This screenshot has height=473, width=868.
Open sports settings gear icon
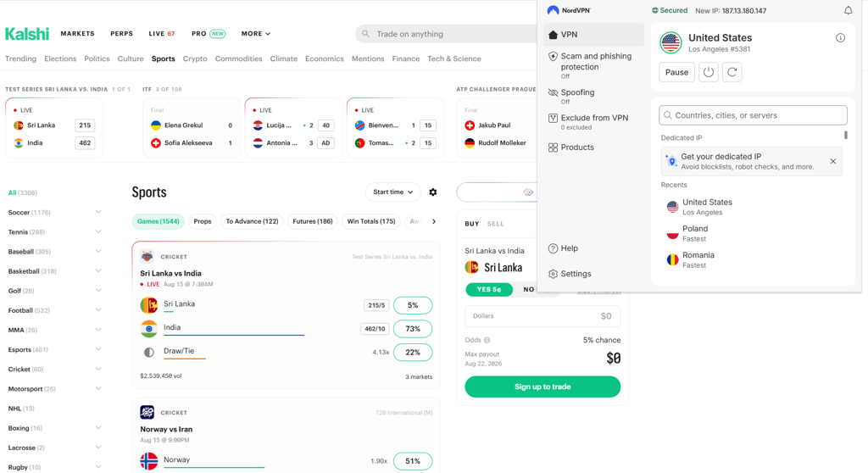pos(433,192)
